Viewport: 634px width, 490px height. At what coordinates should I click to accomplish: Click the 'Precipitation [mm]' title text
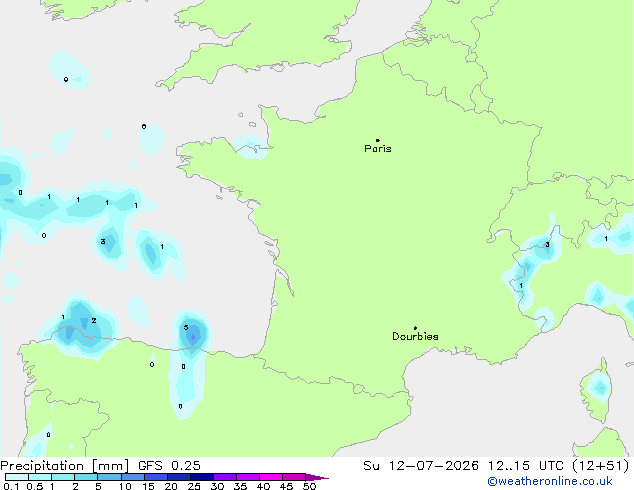[x=65, y=466]
